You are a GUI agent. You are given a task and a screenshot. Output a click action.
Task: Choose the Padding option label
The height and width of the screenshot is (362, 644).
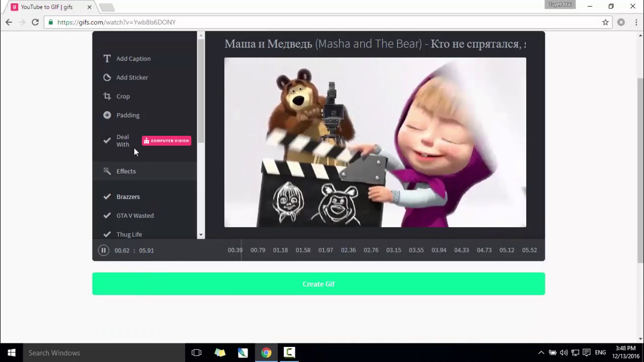coord(128,115)
